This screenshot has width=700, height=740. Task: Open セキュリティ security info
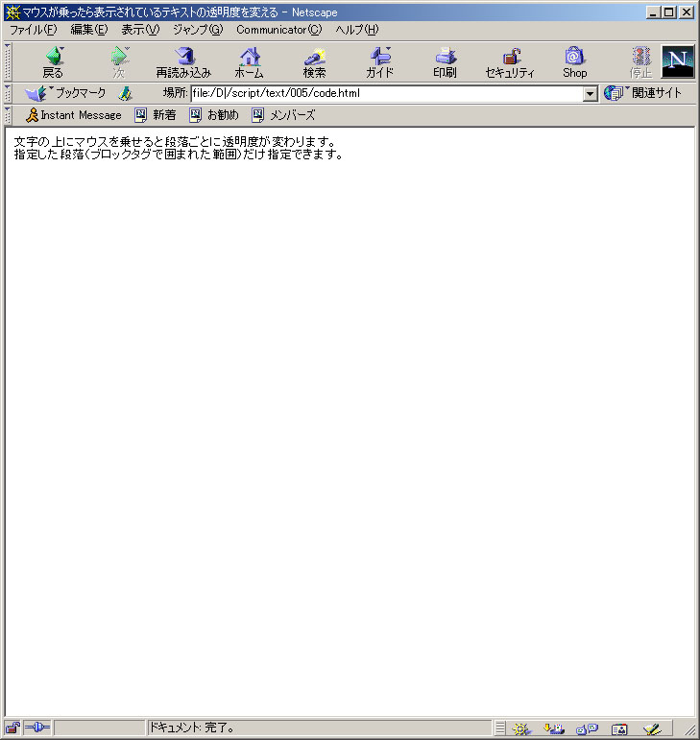[x=510, y=62]
